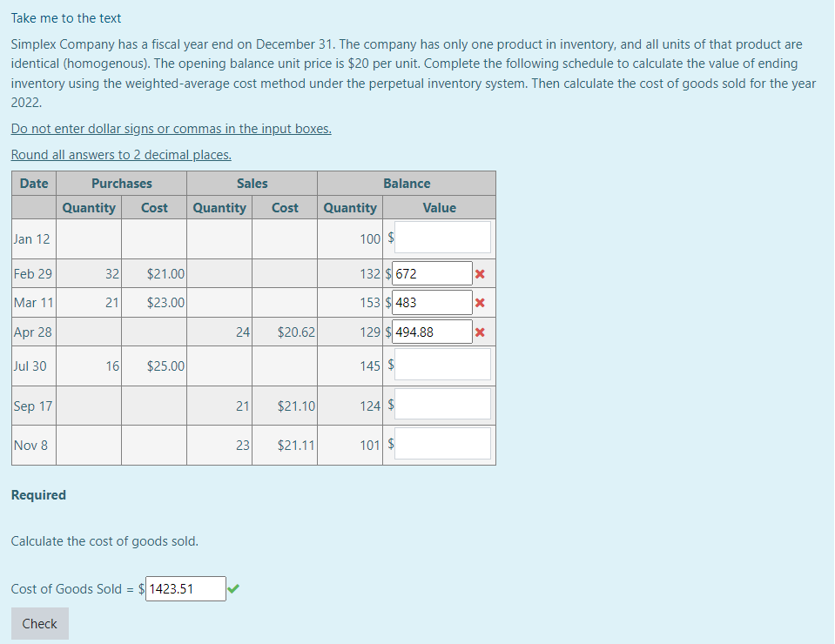Click the dollar sign beside Jan 12 value box
This screenshot has height=644, width=835.
[x=389, y=237]
